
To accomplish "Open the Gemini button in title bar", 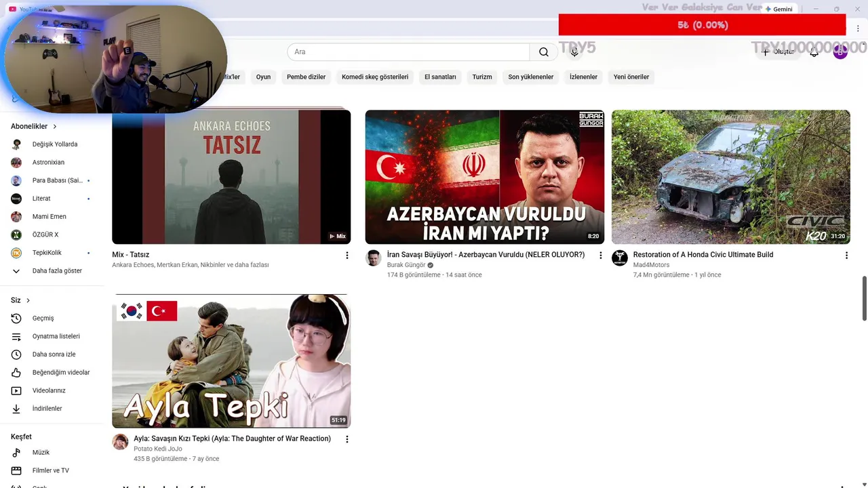I will click(778, 9).
